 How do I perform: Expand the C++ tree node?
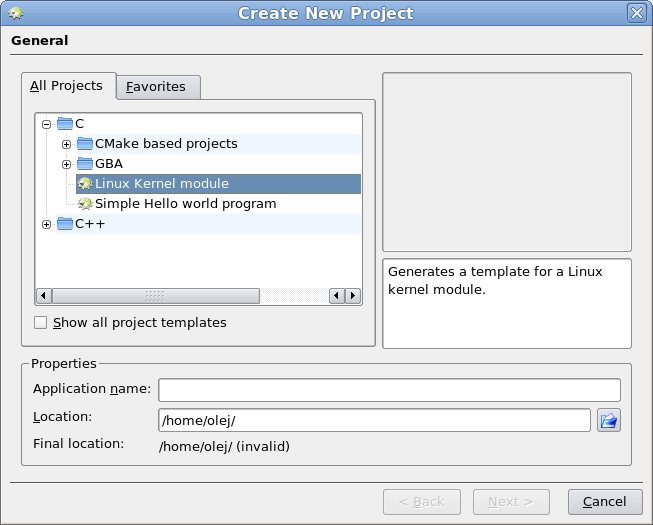(46, 224)
